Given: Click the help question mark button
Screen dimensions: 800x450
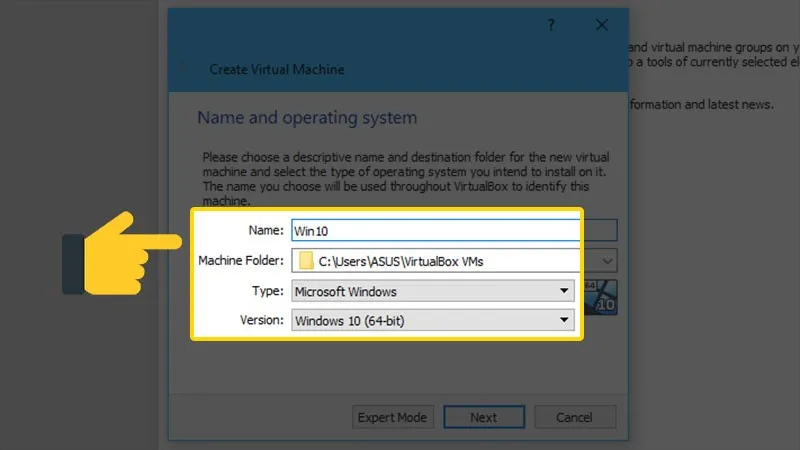Looking at the screenshot, I should point(551,26).
